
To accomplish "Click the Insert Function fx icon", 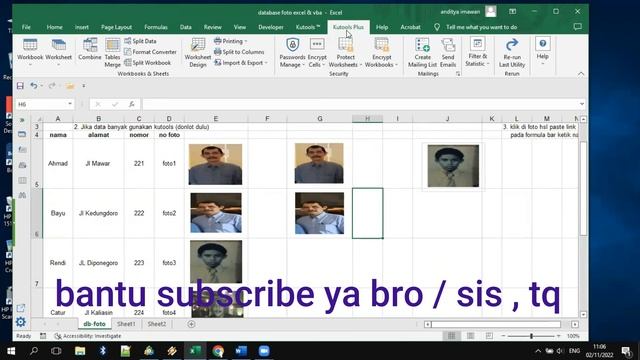I will tap(131, 104).
